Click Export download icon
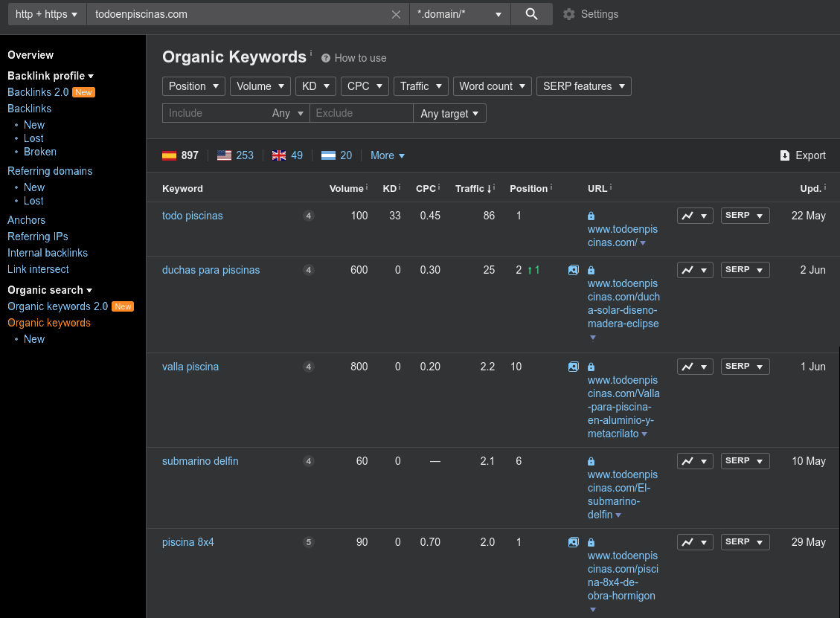Image resolution: width=840 pixels, height=618 pixels. click(x=785, y=155)
